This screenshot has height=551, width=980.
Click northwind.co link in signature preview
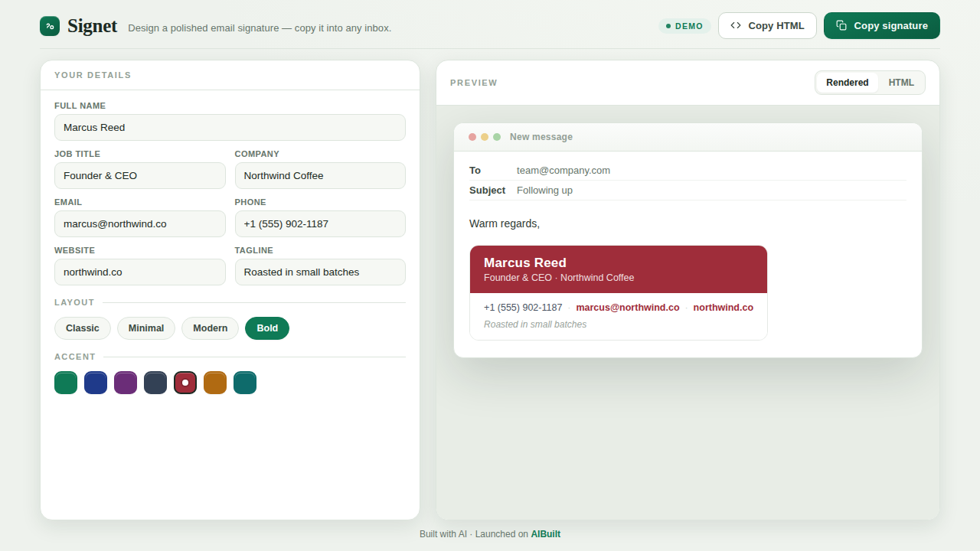[x=724, y=308]
